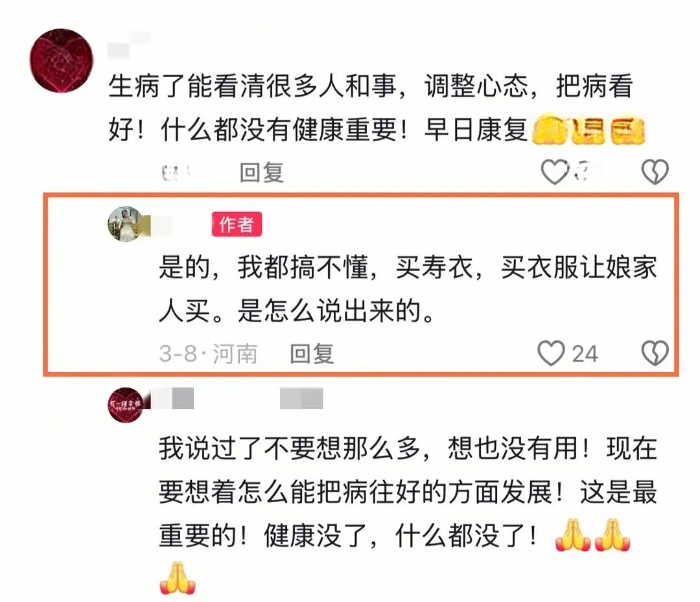Tap broken heart on author's 河南 reply
The width and height of the screenshot is (700, 602).
point(655,353)
